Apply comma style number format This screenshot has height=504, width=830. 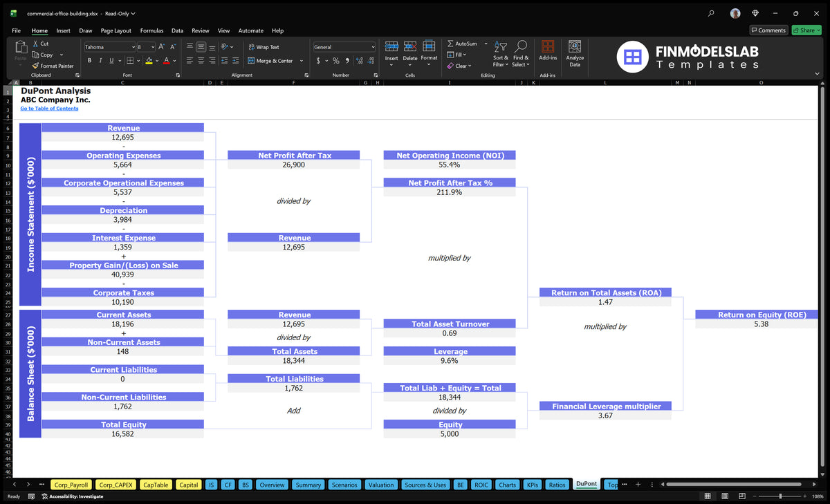point(347,61)
